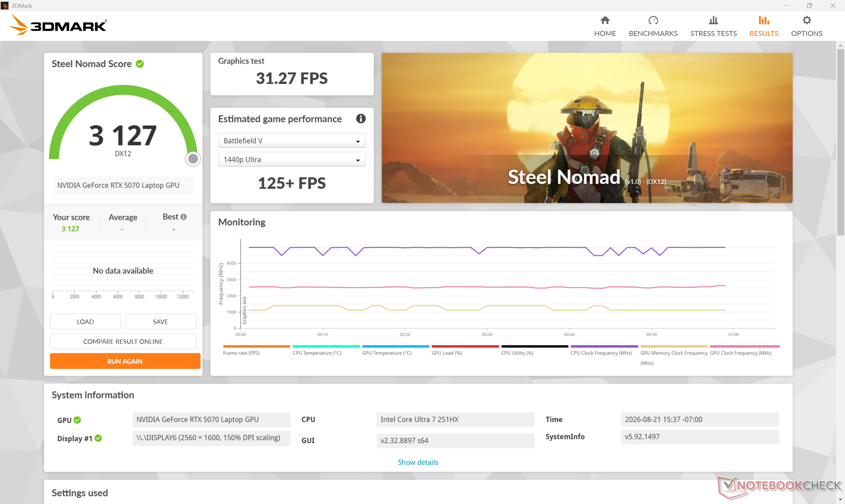Click the 31.27 FPS graphics test result
The height and width of the screenshot is (504, 845).
point(292,78)
